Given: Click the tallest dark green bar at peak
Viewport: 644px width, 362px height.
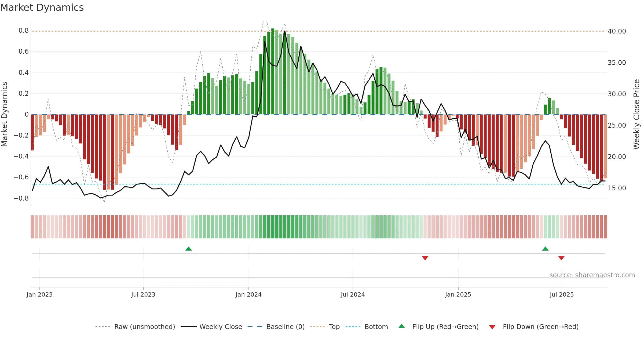Looking at the screenshot, I should coord(273,71).
